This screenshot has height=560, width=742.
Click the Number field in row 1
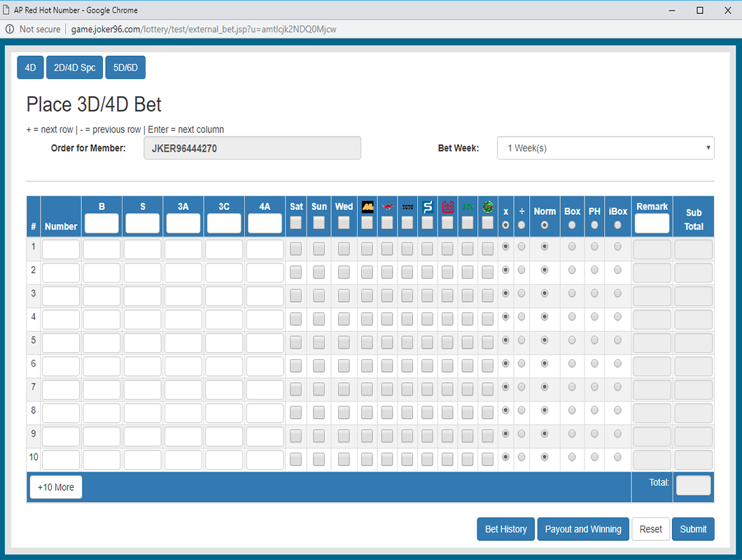61,250
